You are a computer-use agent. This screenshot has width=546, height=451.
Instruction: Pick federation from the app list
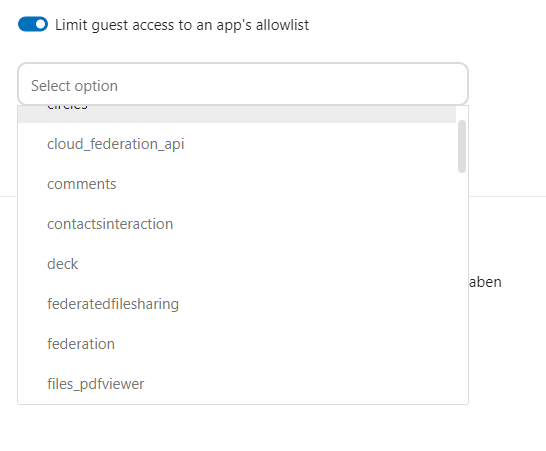237,344
